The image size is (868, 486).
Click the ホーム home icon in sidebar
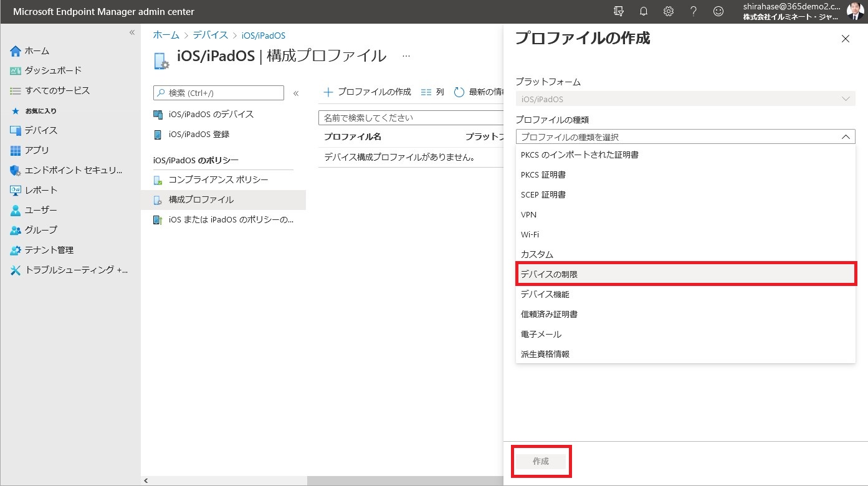(16, 50)
